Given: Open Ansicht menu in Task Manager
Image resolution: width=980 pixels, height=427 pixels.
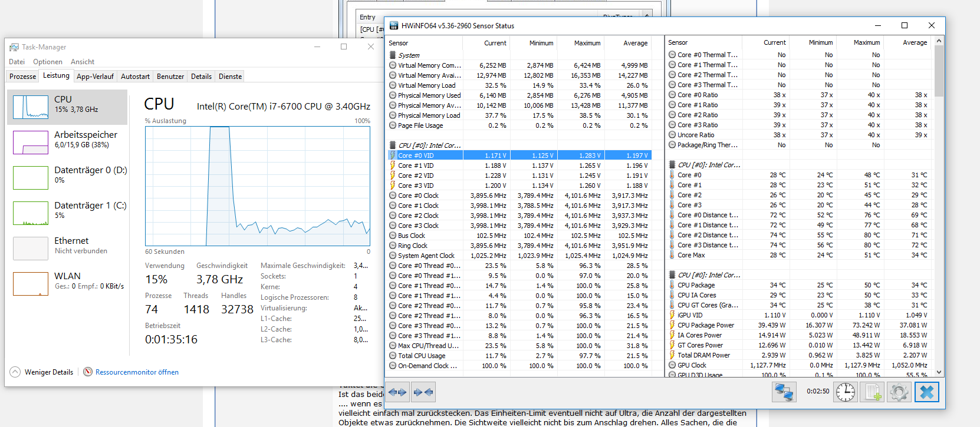Looking at the screenshot, I should [x=83, y=62].
